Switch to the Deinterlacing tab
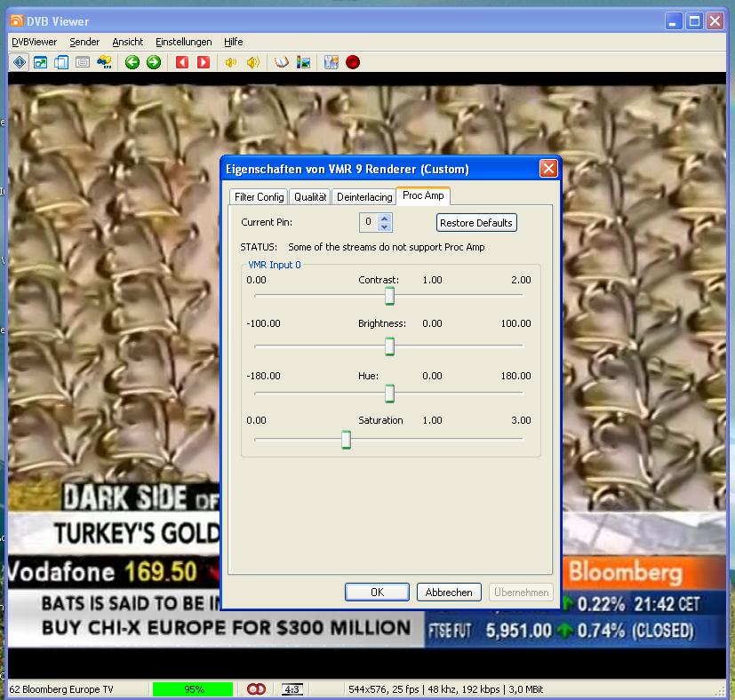This screenshot has width=735, height=700. pos(364,197)
